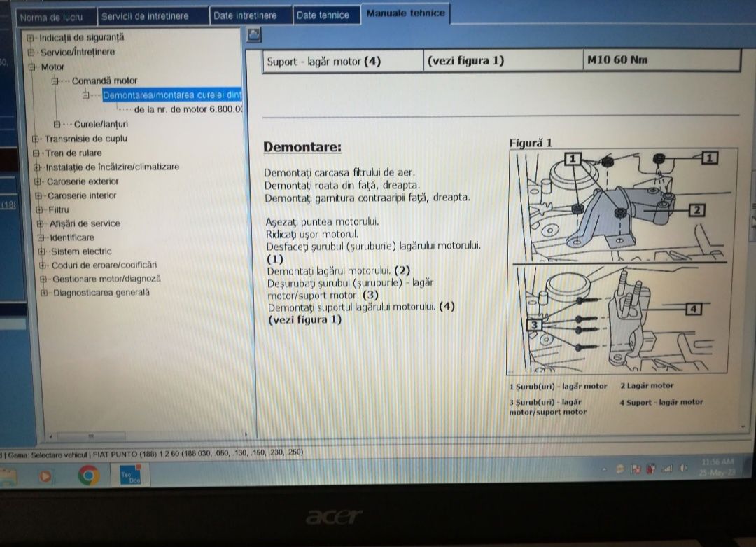Click the 'Demontare:' heading
Viewport: 756px width, 547px height.
point(302,146)
